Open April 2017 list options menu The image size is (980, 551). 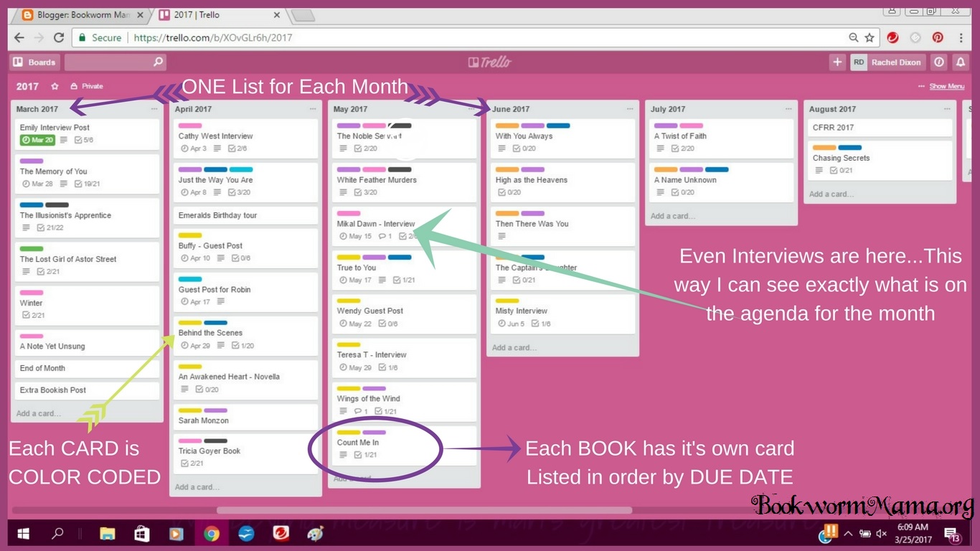pyautogui.click(x=313, y=109)
